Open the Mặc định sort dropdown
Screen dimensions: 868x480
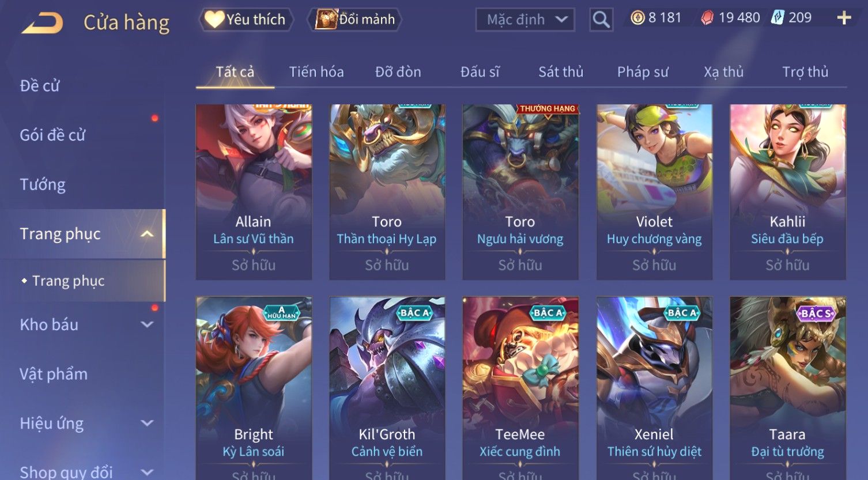pyautogui.click(x=525, y=20)
